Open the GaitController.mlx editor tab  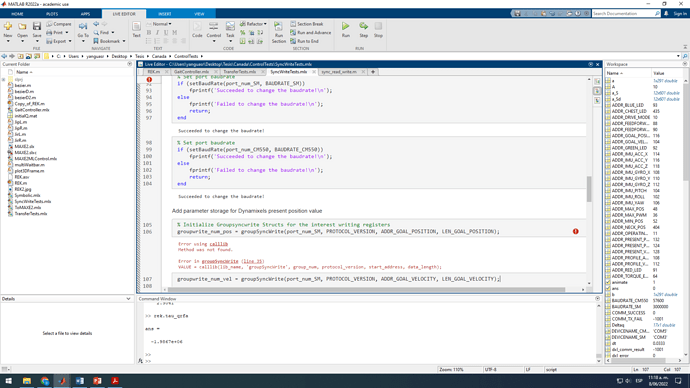point(191,72)
